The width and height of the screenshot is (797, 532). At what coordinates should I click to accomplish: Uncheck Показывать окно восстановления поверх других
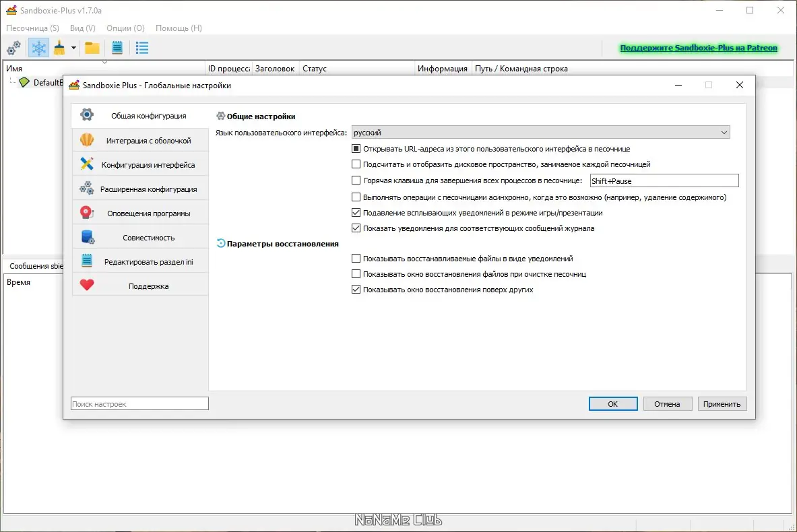click(x=356, y=290)
